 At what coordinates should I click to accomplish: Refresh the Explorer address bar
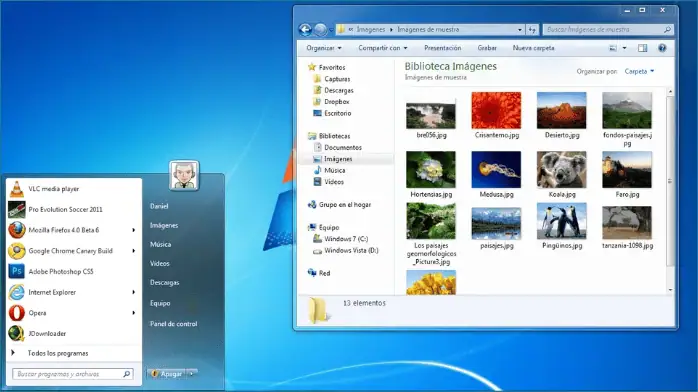[532, 29]
